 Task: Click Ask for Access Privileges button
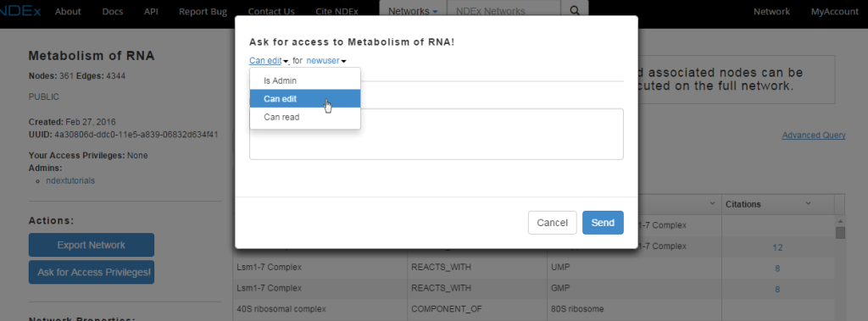pyautogui.click(x=92, y=272)
